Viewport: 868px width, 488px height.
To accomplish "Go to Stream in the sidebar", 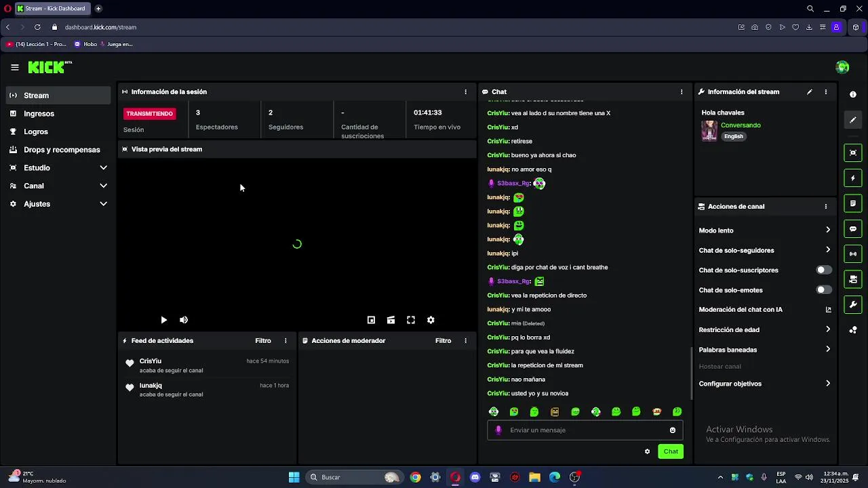I will [x=58, y=96].
